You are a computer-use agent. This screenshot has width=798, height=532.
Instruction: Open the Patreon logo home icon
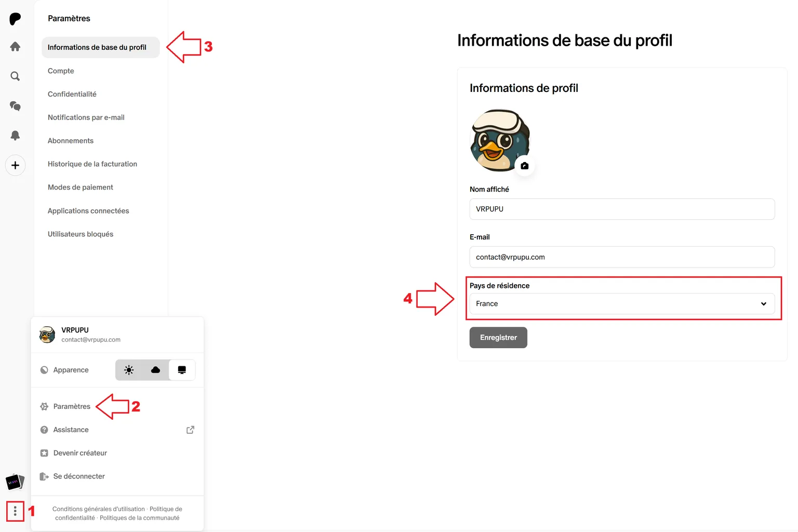click(15, 19)
